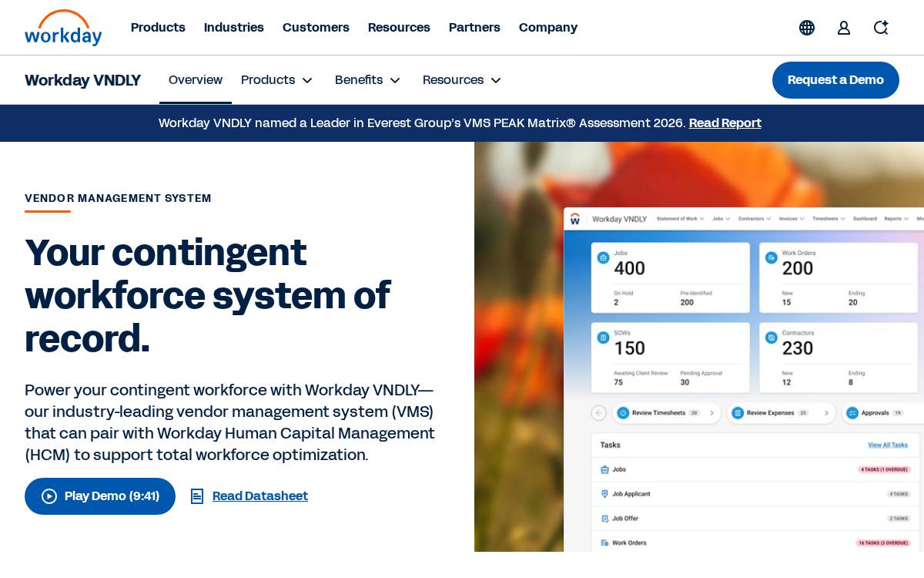Expand Statement of Work menu in the preview

pyautogui.click(x=681, y=219)
